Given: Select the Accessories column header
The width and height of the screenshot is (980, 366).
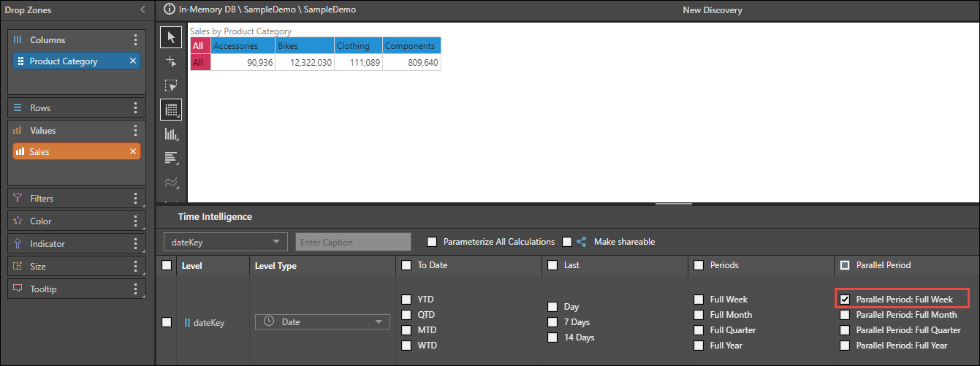Looking at the screenshot, I should [x=243, y=46].
